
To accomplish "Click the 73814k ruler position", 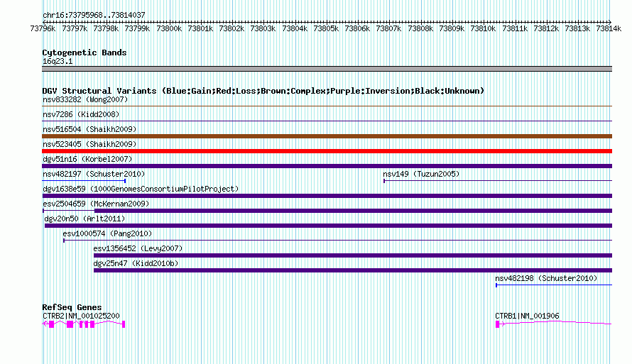I will (609, 28).
